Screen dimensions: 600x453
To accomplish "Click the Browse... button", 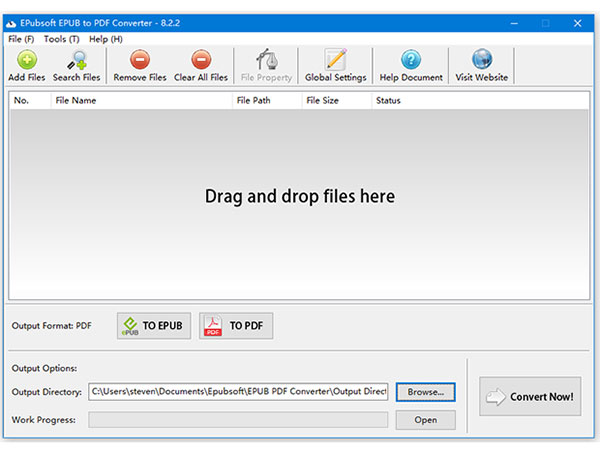I will (x=426, y=392).
